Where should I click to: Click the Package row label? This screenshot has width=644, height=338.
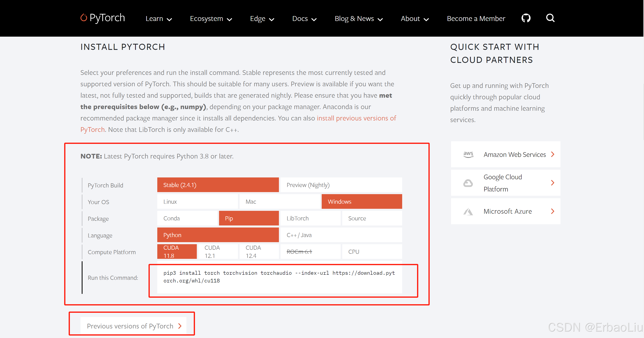point(98,219)
